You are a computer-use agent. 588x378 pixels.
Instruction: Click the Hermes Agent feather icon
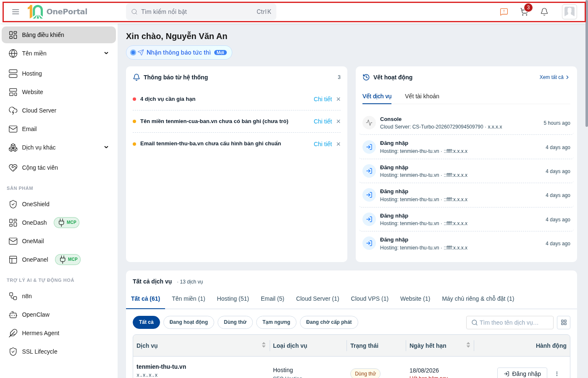13,333
